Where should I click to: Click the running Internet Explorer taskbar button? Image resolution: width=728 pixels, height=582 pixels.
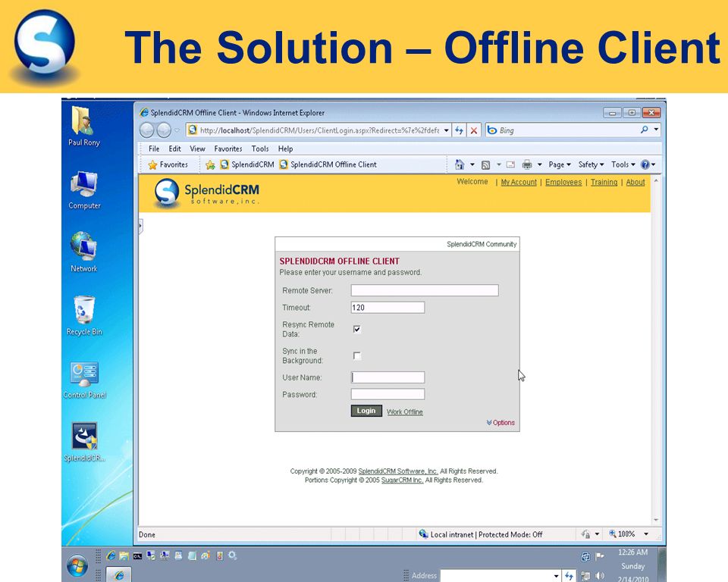119,575
